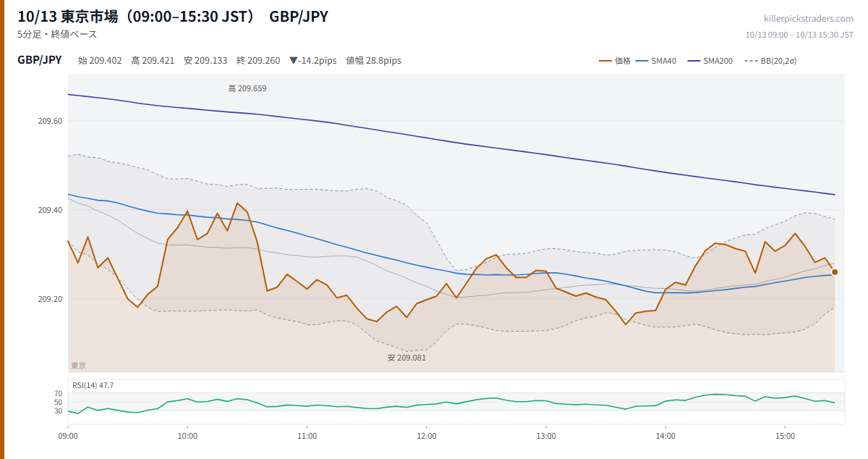Click the 13:00 time axis label
This screenshot has width=868, height=459.
tap(546, 436)
